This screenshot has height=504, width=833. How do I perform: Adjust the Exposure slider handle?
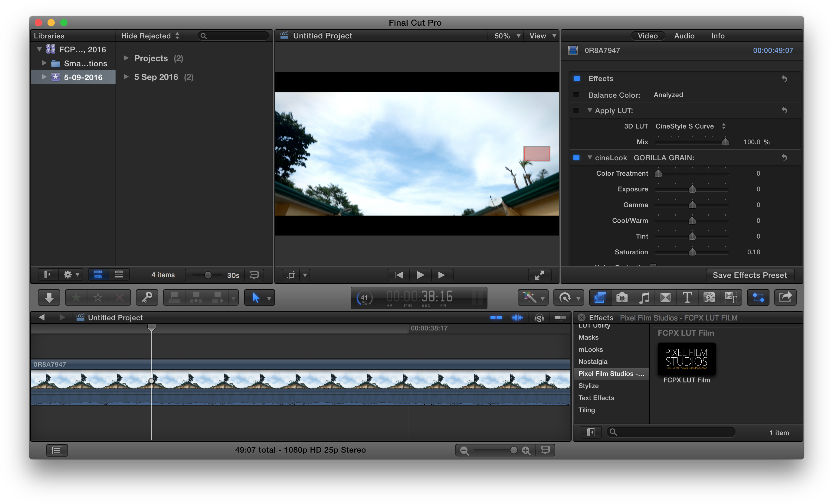692,189
